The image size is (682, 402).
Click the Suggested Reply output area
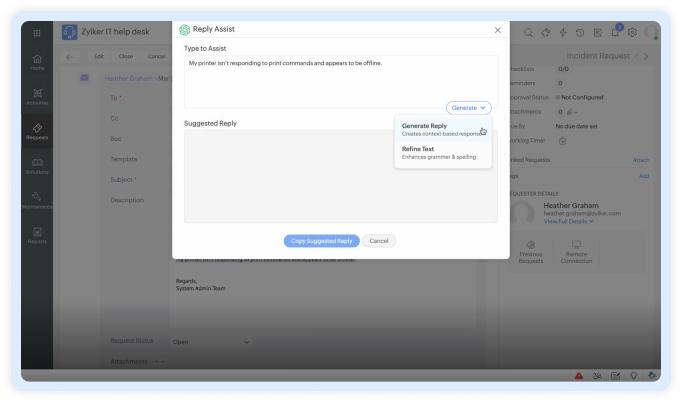(341, 177)
